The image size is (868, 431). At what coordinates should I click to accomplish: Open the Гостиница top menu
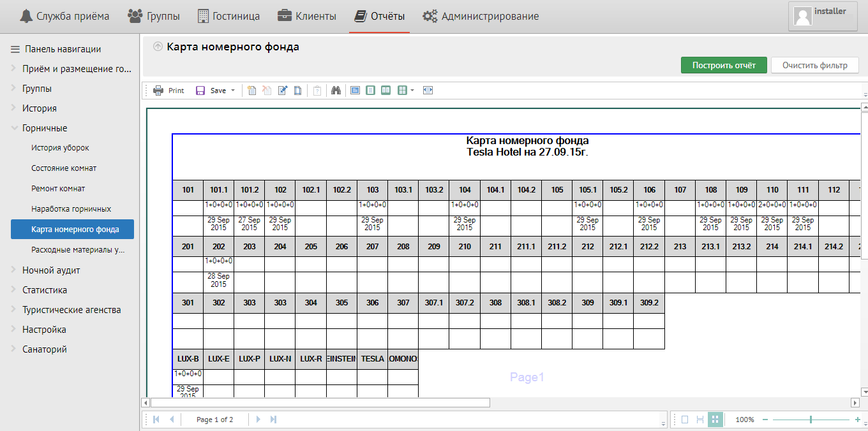tap(228, 16)
